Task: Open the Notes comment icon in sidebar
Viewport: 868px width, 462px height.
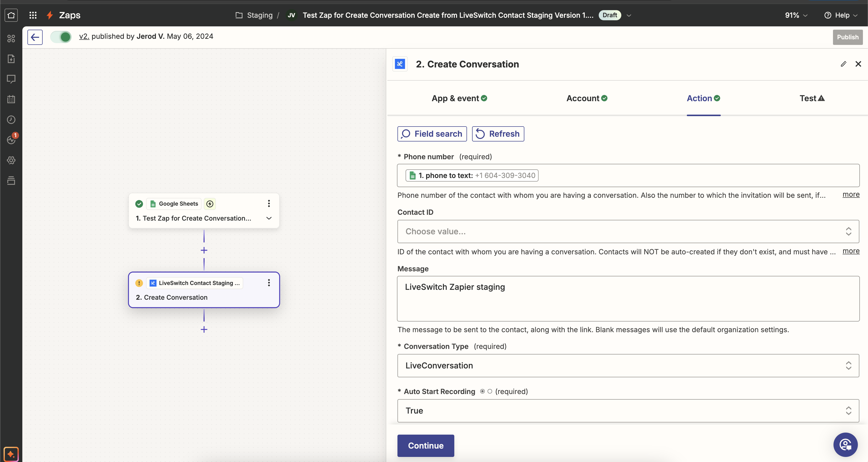Action: coord(11,79)
